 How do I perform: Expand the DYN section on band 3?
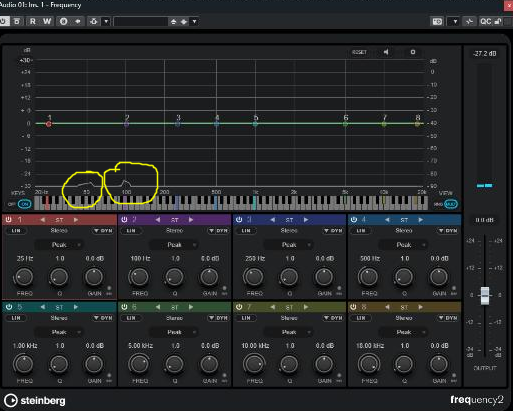(x=333, y=231)
